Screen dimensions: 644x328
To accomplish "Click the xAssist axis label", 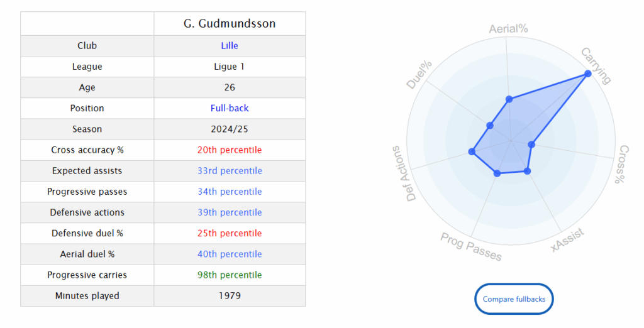I will coord(567,241).
